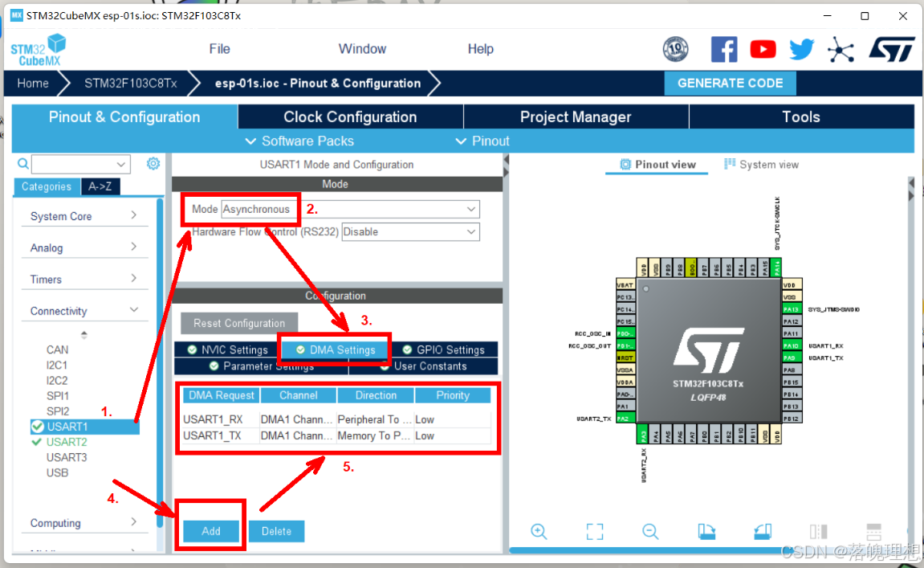Viewport: 924px width, 568px height.
Task: Click the STM32F103C8Tx breadcrumb
Action: pos(130,84)
